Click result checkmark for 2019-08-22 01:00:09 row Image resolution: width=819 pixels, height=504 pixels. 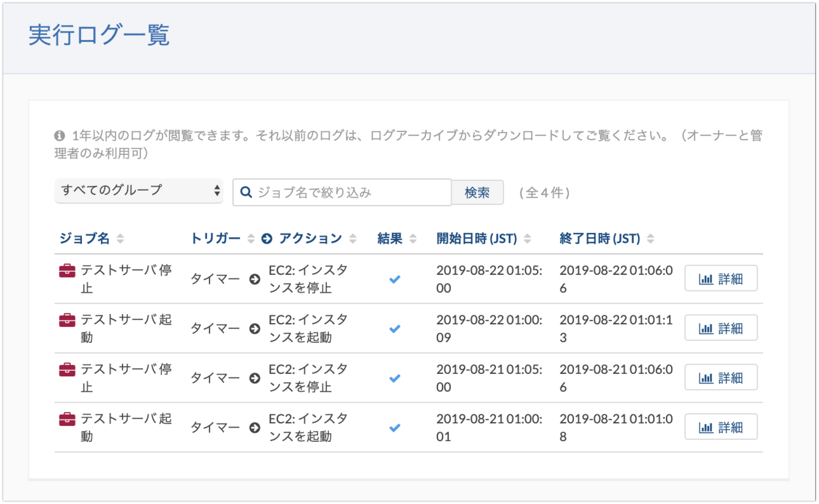pos(395,329)
